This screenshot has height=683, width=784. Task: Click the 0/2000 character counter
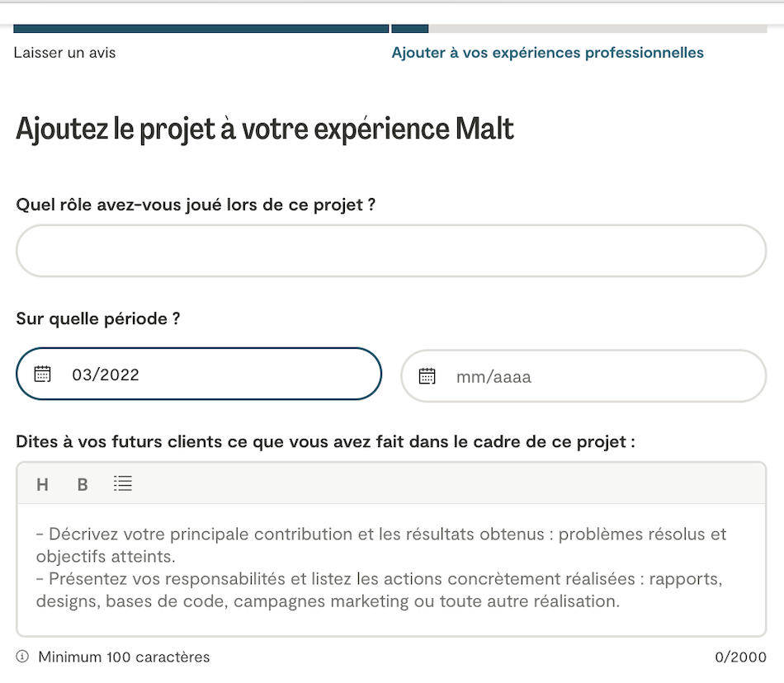click(741, 657)
